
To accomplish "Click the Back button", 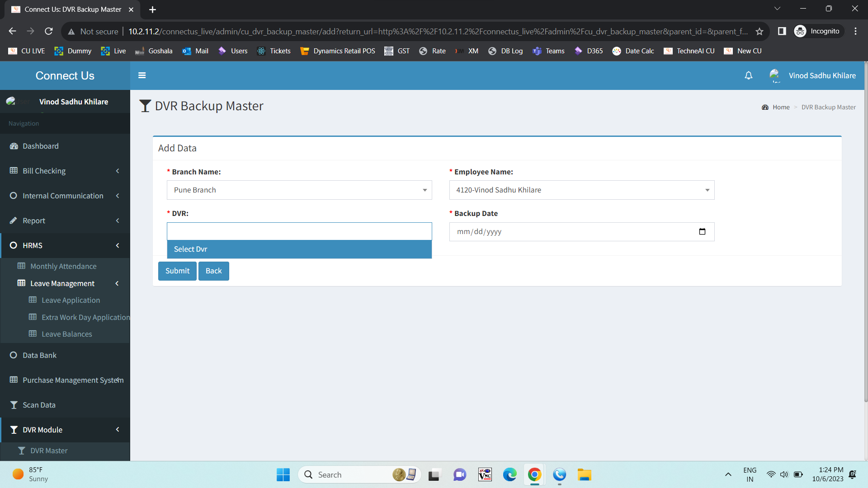I will pos(213,271).
